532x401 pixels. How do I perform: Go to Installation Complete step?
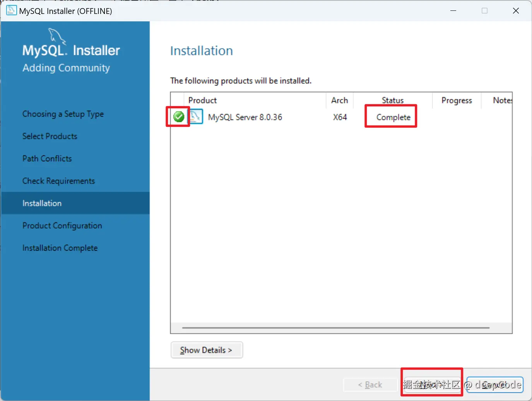click(60, 248)
